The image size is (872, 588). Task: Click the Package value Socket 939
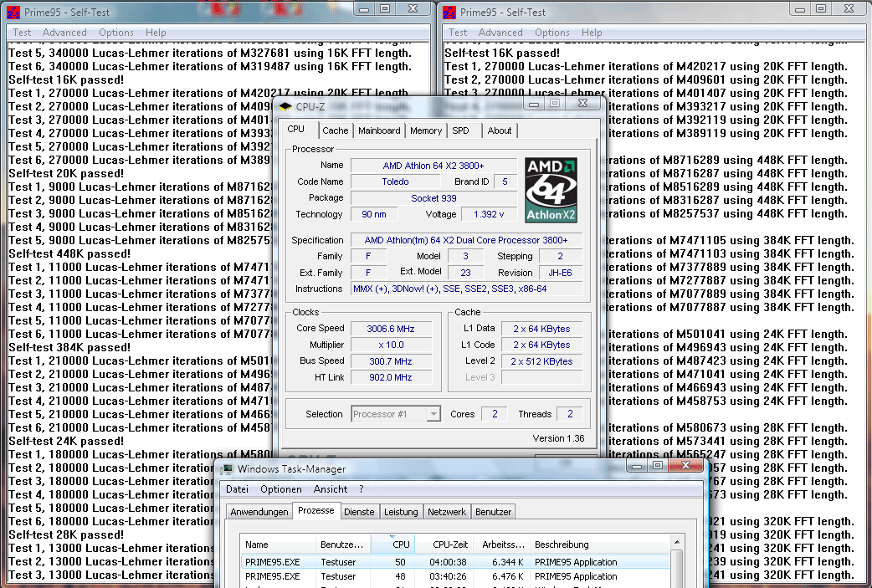point(433,198)
